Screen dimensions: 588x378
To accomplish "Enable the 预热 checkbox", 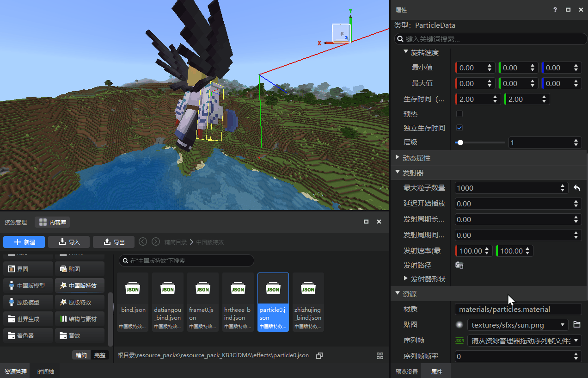I will pos(459,114).
